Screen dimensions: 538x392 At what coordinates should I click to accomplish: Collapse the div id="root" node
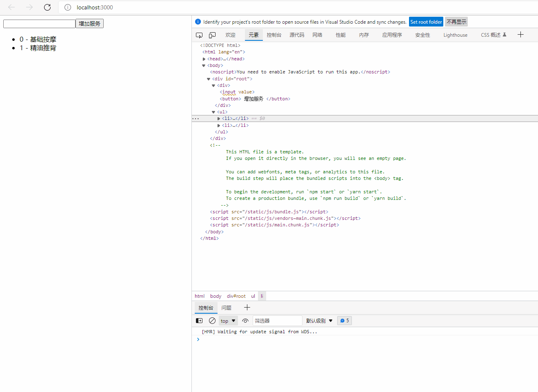pos(209,79)
